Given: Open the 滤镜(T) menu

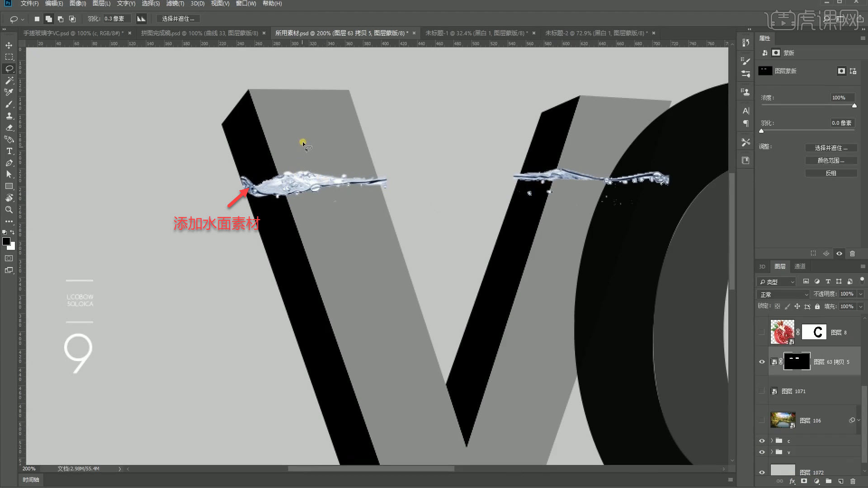Looking at the screenshot, I should [175, 4].
